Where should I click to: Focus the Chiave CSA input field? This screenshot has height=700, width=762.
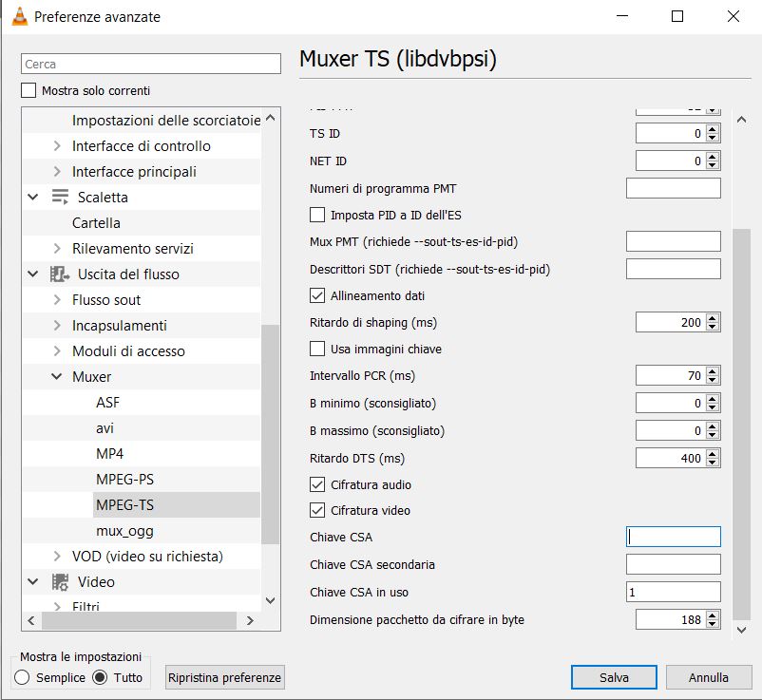click(673, 537)
